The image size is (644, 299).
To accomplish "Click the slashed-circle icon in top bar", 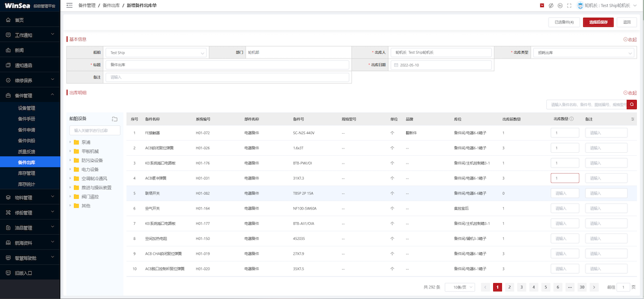I will [x=551, y=5].
